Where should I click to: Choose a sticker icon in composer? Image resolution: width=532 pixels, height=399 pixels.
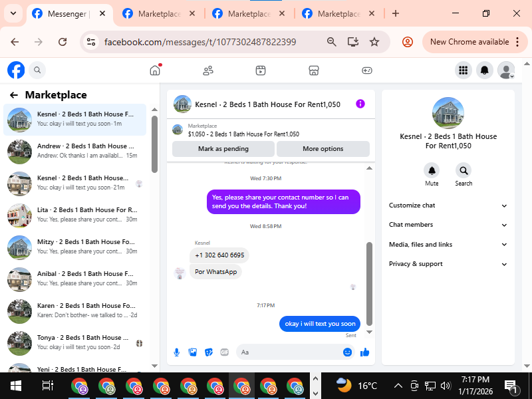pos(209,352)
